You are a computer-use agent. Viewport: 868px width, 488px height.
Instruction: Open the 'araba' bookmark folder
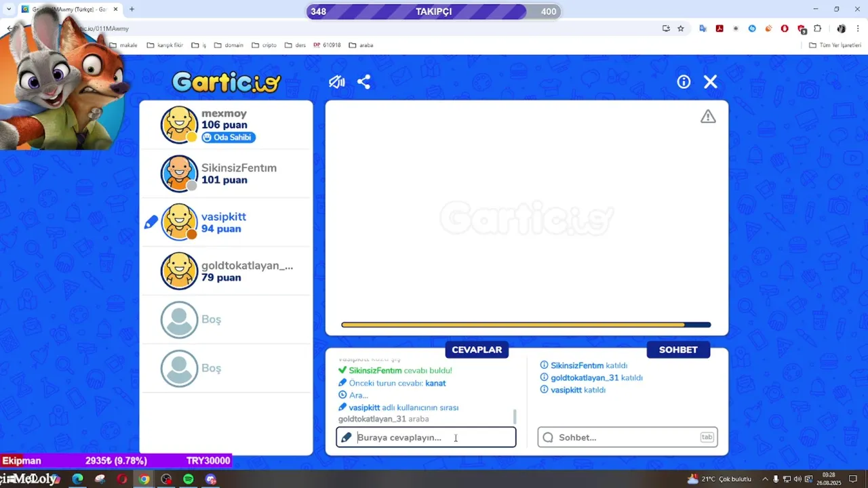(361, 45)
